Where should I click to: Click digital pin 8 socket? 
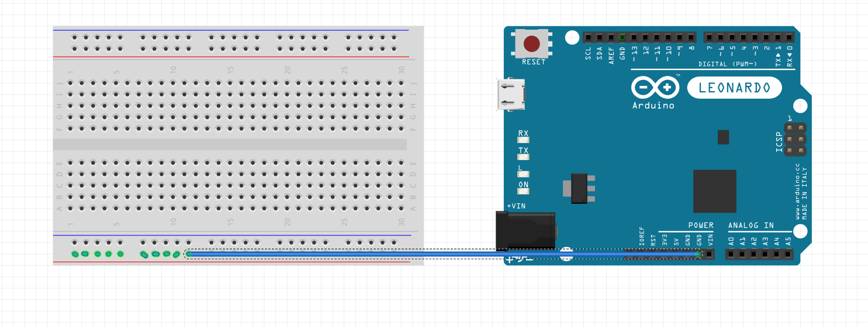(691, 37)
